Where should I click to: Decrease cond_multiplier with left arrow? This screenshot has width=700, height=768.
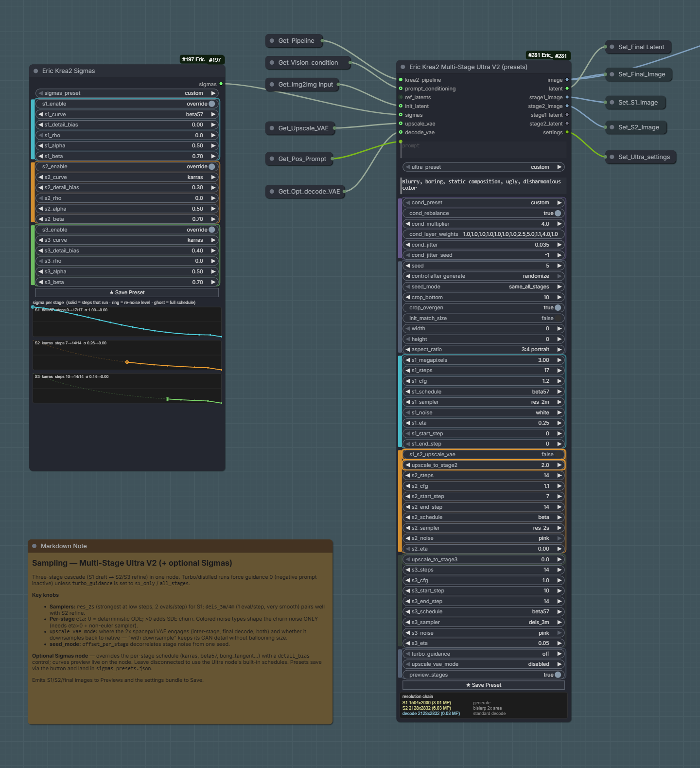pyautogui.click(x=408, y=224)
